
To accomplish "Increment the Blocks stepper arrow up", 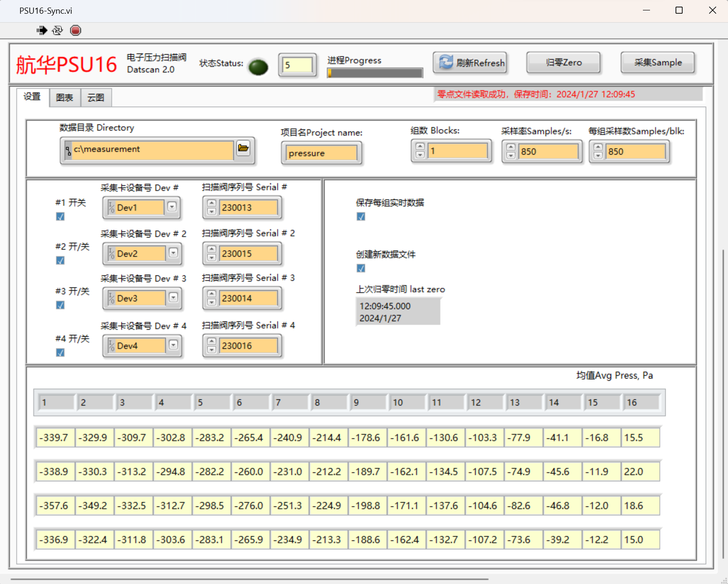I will coord(420,147).
